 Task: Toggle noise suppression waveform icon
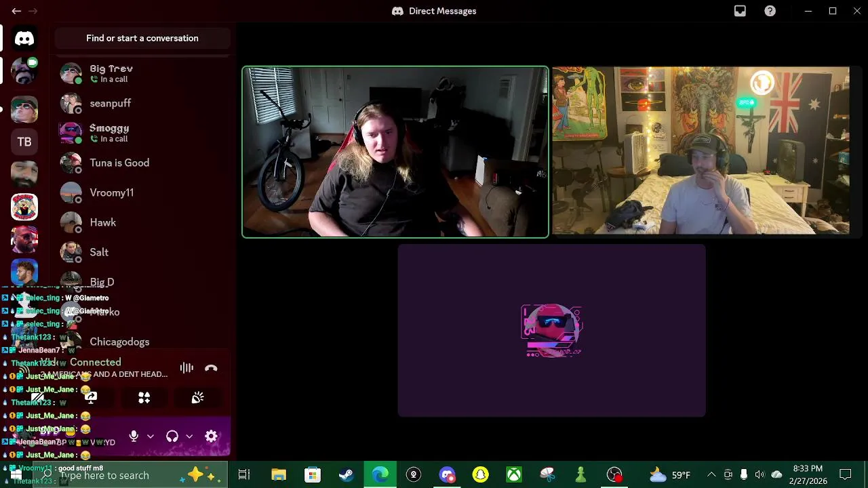click(186, 368)
